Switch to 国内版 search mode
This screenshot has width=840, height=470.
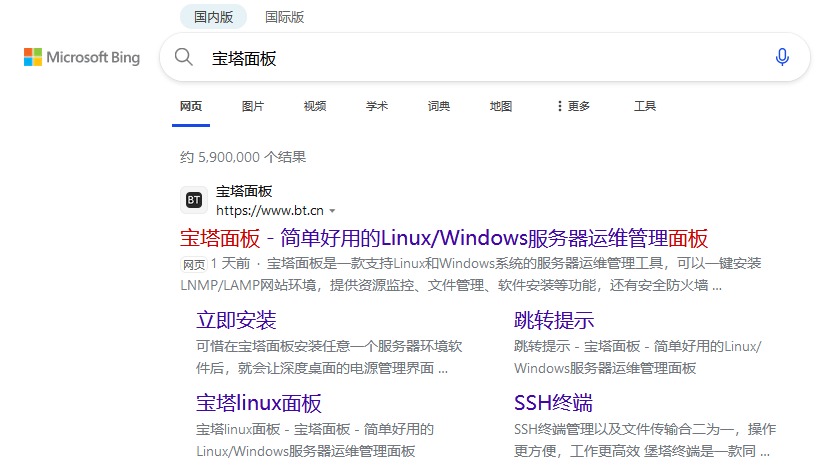213,17
